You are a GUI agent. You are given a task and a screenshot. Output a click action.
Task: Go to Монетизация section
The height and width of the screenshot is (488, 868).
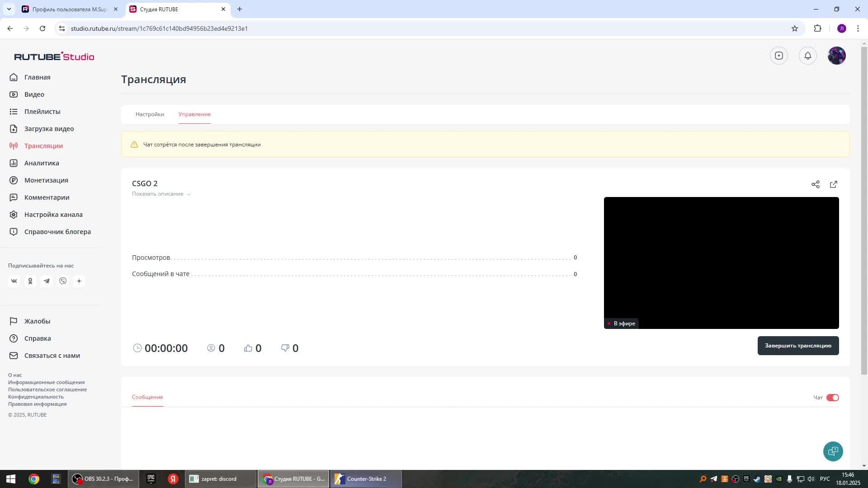coord(46,180)
